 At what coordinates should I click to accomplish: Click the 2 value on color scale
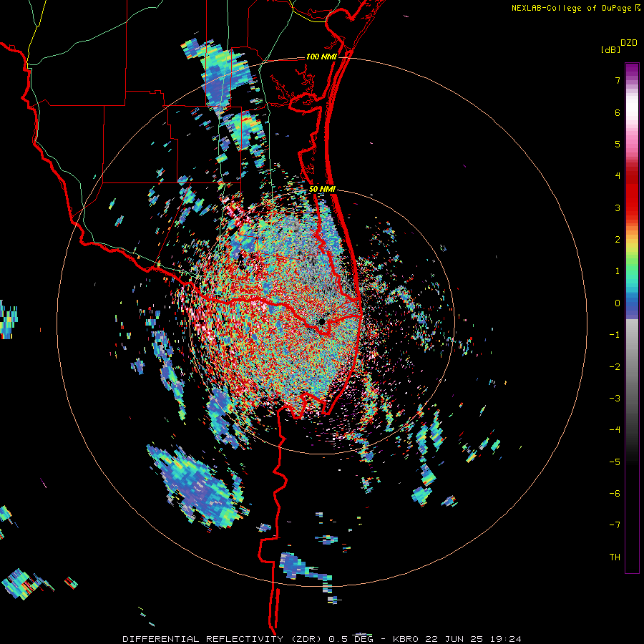pyautogui.click(x=618, y=240)
